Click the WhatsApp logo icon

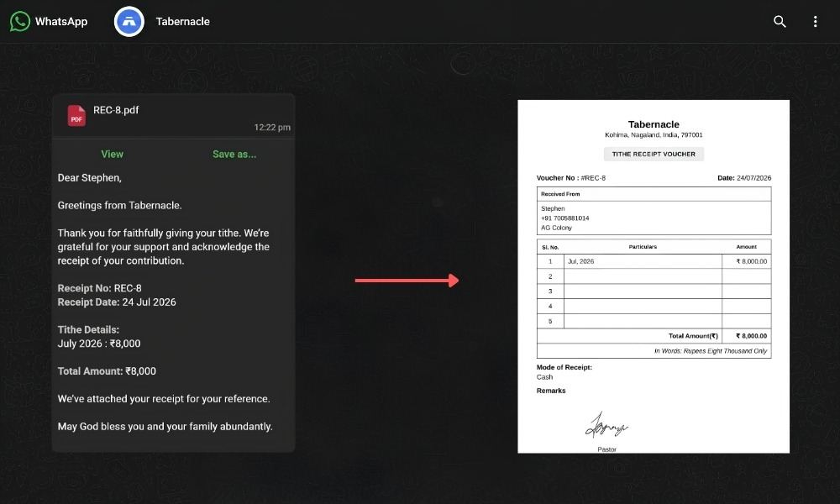click(20, 22)
